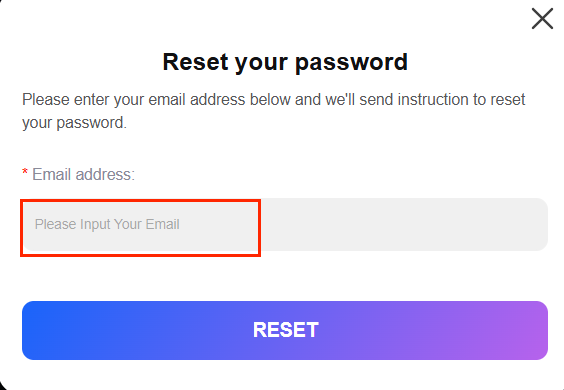Focus the email address input field

click(x=285, y=225)
